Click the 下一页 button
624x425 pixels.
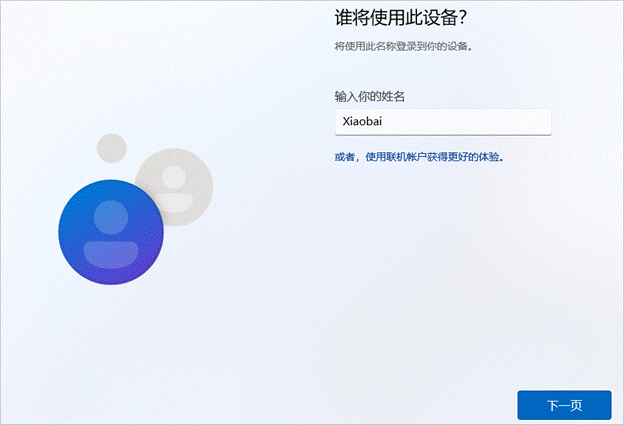tap(564, 405)
